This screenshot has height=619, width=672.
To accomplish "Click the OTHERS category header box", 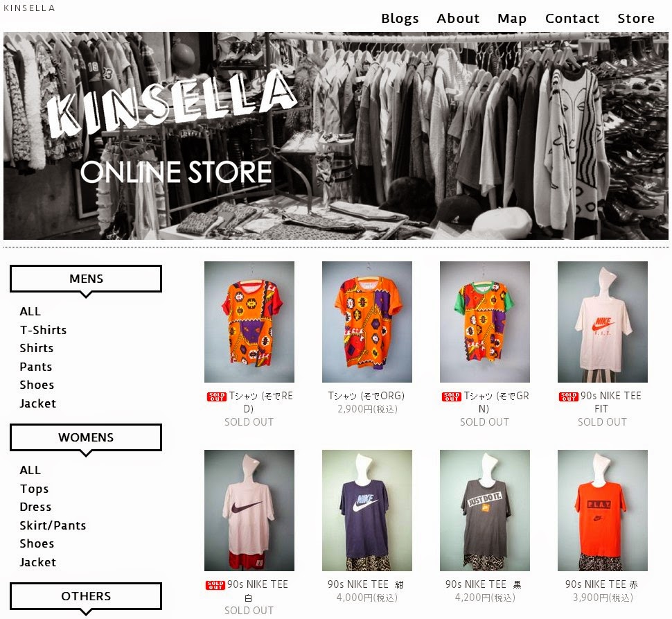I will tap(86, 596).
